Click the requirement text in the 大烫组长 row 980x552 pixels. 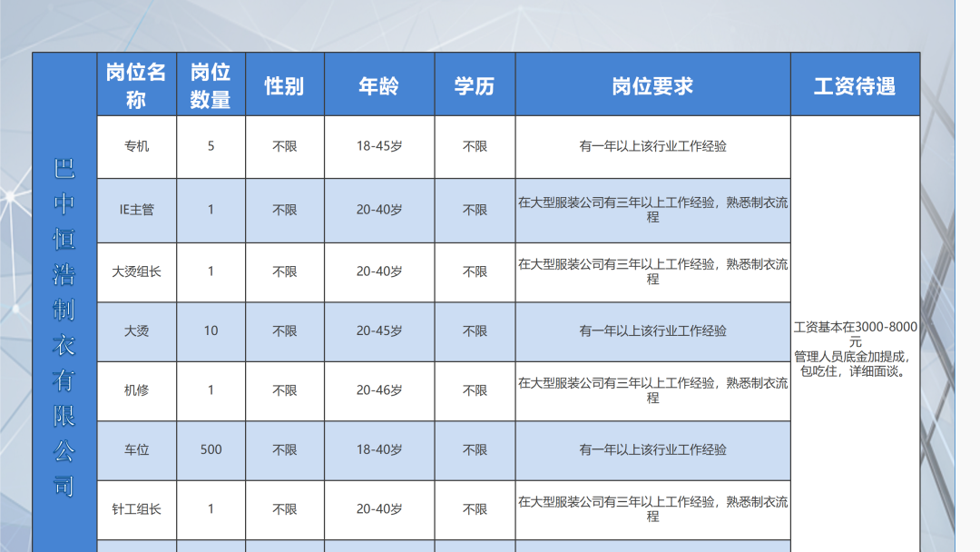(652, 272)
